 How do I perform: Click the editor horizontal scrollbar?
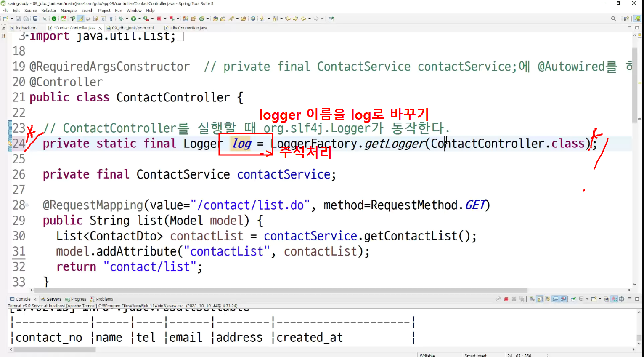[281, 290]
